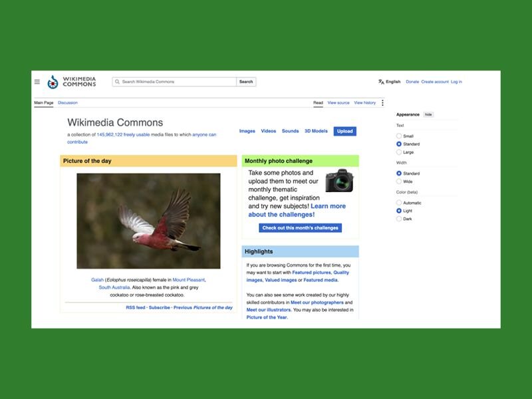This screenshot has width=532, height=399.
Task: Open the View history tab
Action: 364,103
